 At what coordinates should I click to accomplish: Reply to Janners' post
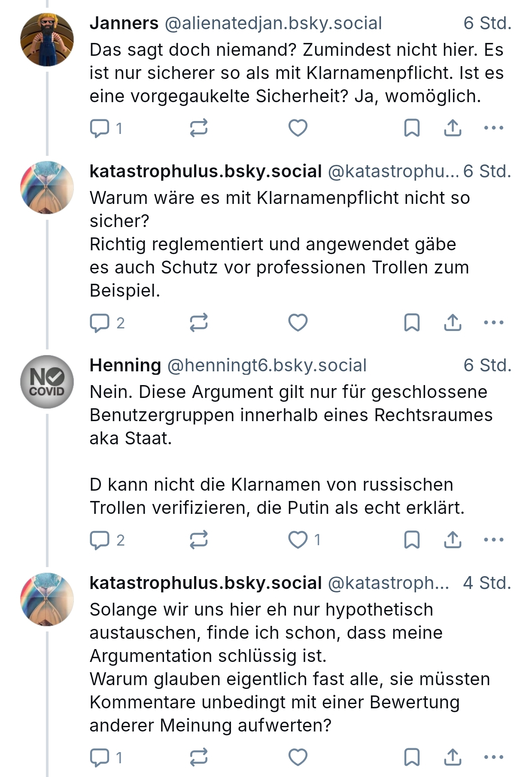(100, 128)
